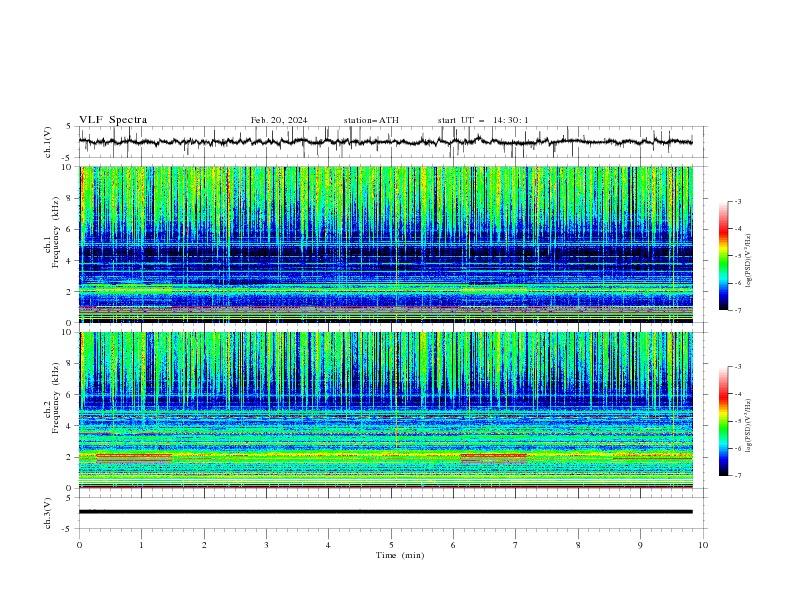Image resolution: width=792 pixels, height=612 pixels.
Task: Click red 2 kHz emission band near minute 1 in ch.2
Action: point(134,455)
